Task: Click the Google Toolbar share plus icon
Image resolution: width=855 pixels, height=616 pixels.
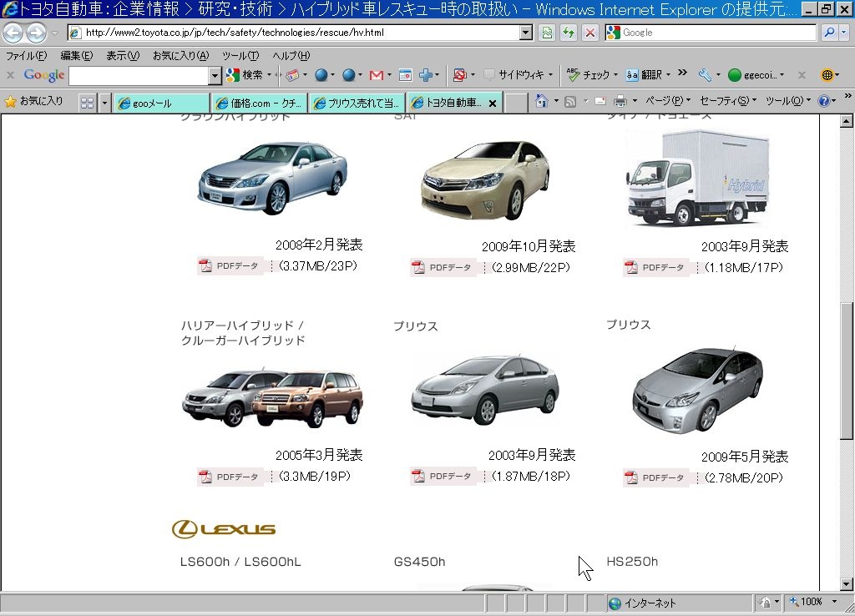Action: pyautogui.click(x=425, y=75)
